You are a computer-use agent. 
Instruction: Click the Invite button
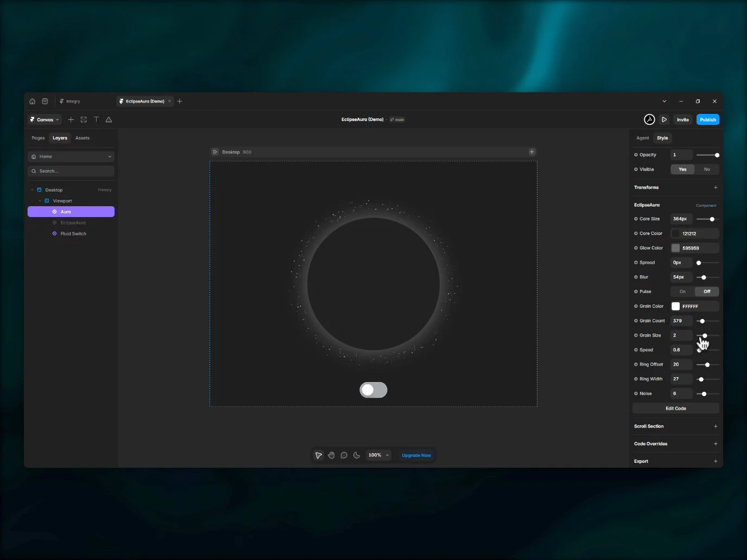683,119
